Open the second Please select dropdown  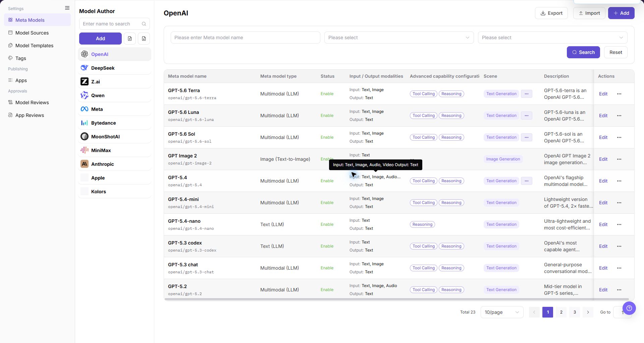coord(552,38)
